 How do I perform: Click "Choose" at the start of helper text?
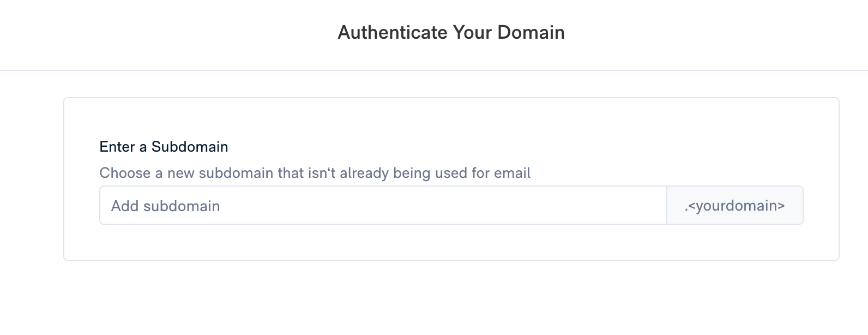point(125,174)
